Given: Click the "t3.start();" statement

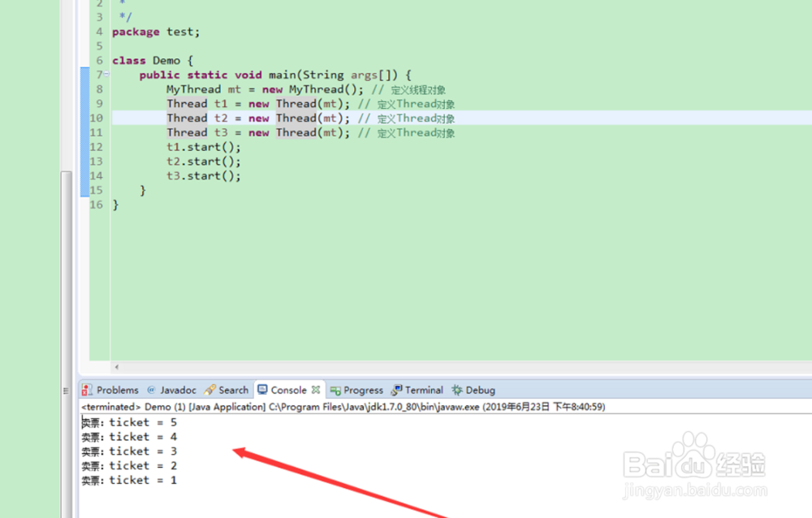Looking at the screenshot, I should 204,176.
